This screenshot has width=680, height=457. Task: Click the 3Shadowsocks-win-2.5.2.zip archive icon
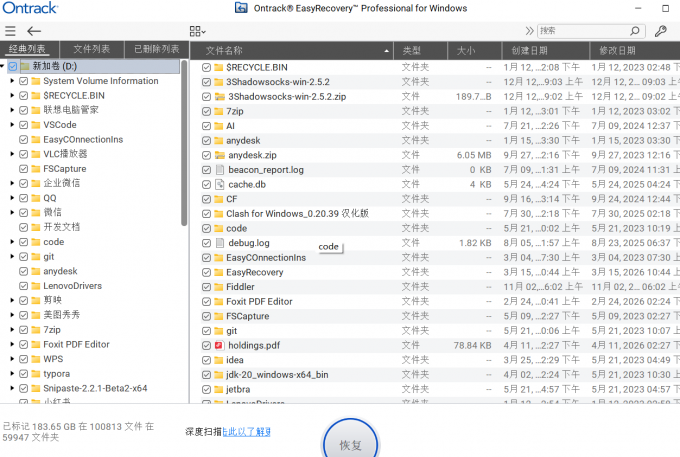(x=219, y=96)
